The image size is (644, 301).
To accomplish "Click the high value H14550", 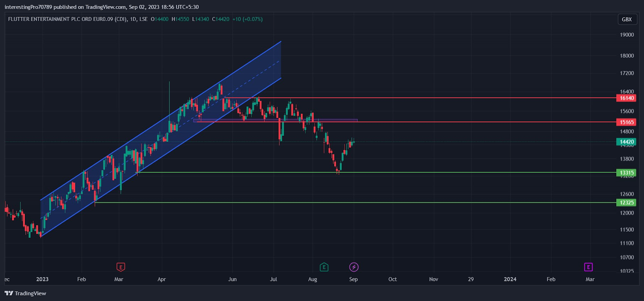I will pos(180,19).
